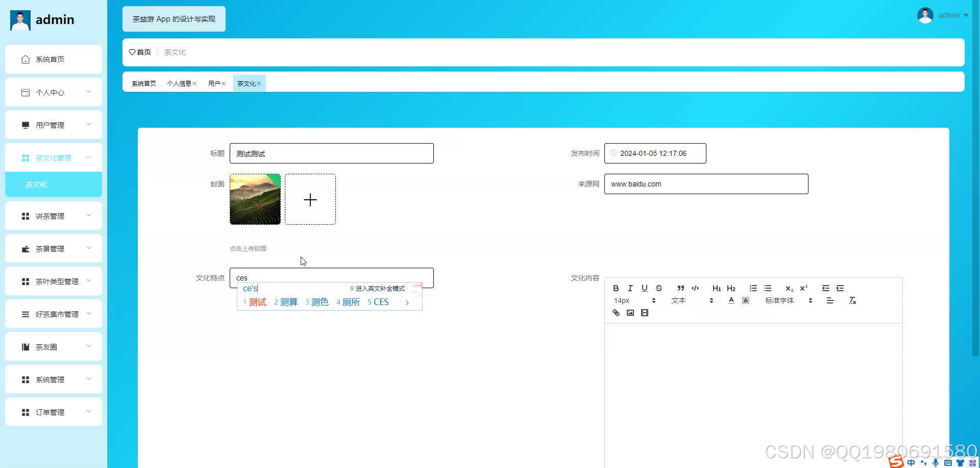
Task: Apply strikethrough formatting
Action: coord(659,288)
